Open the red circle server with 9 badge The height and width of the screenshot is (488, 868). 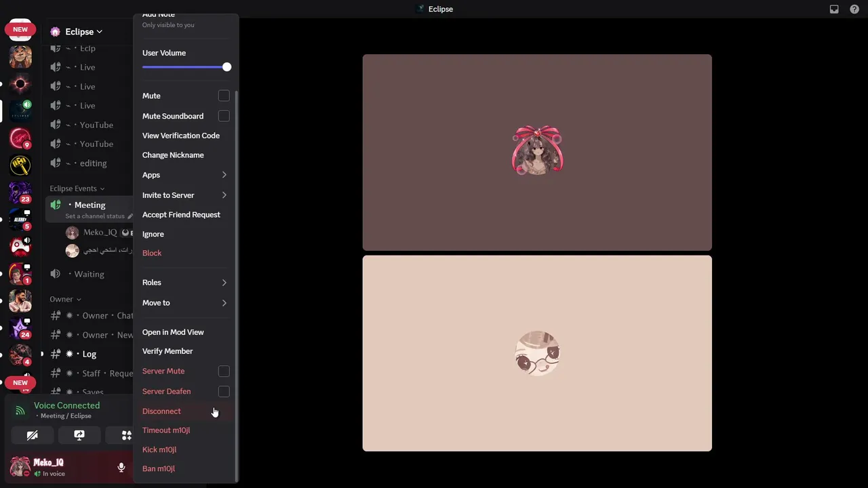(20, 138)
